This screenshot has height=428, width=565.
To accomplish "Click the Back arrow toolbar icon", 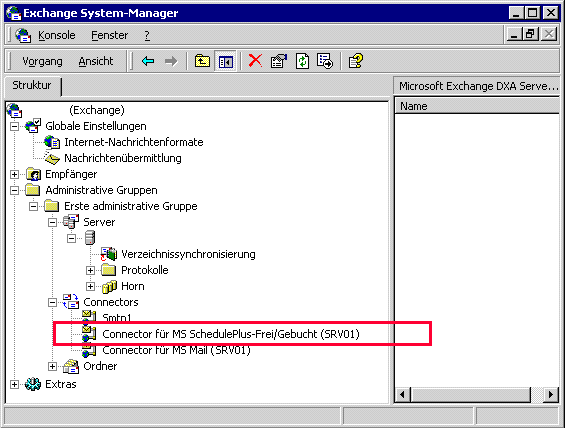I will tap(148, 61).
